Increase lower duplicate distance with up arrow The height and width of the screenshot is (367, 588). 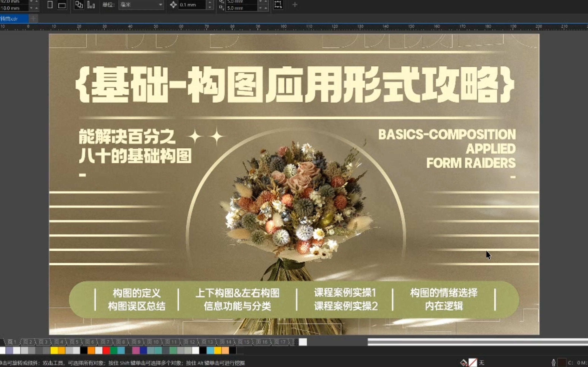266,8
